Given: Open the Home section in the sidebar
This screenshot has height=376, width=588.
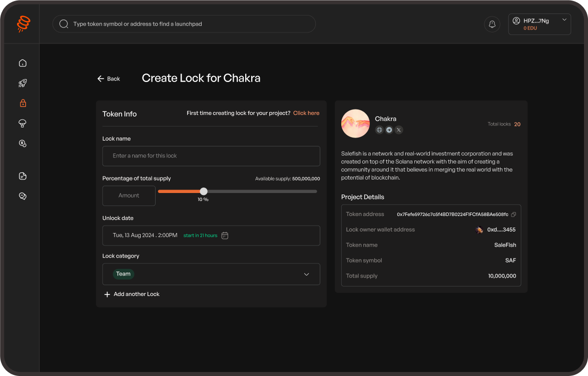Looking at the screenshot, I should [x=22, y=63].
